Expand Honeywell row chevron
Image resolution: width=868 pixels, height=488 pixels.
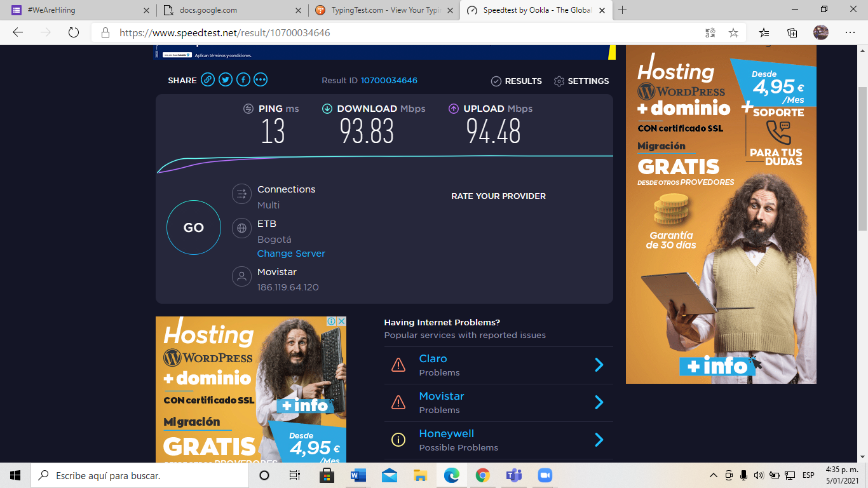(599, 440)
